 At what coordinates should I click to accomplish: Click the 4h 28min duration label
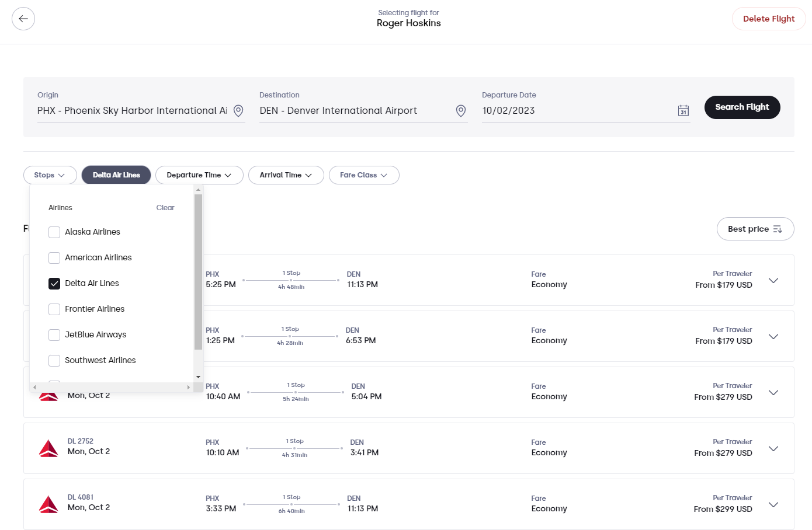[x=290, y=343]
